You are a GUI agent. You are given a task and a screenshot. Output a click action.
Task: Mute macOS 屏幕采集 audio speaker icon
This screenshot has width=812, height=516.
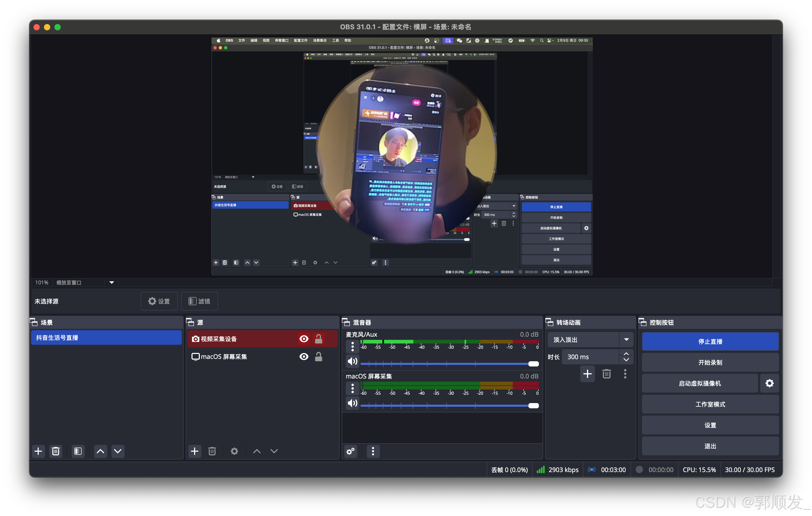pos(352,403)
